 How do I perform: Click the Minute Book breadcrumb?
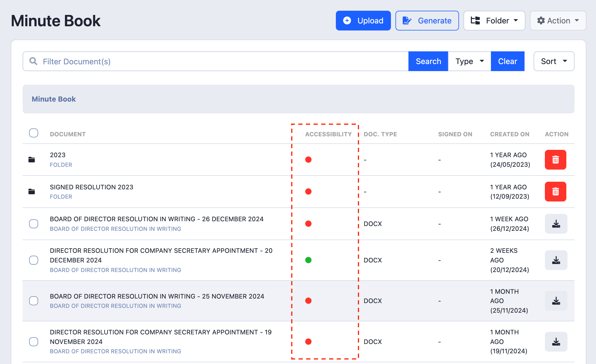tap(54, 99)
